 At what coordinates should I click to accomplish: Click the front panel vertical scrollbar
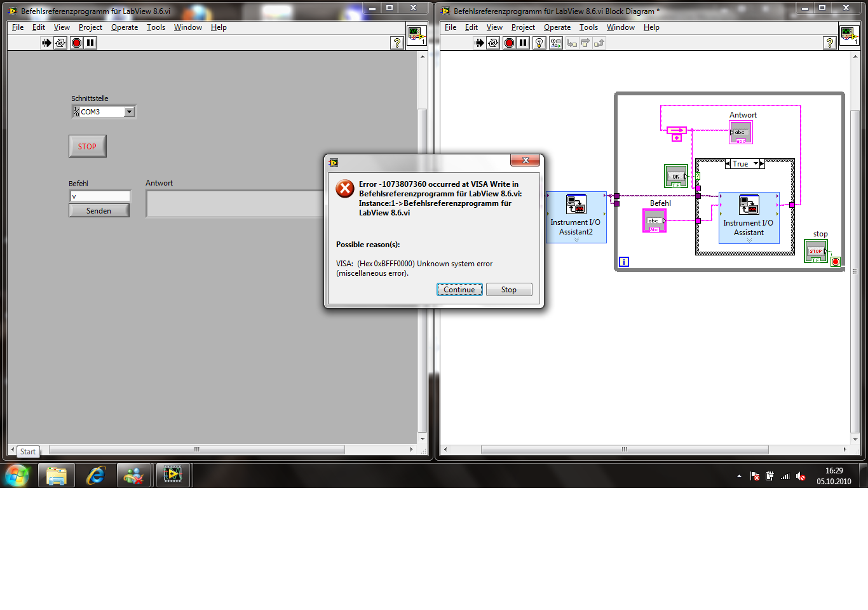click(x=422, y=270)
